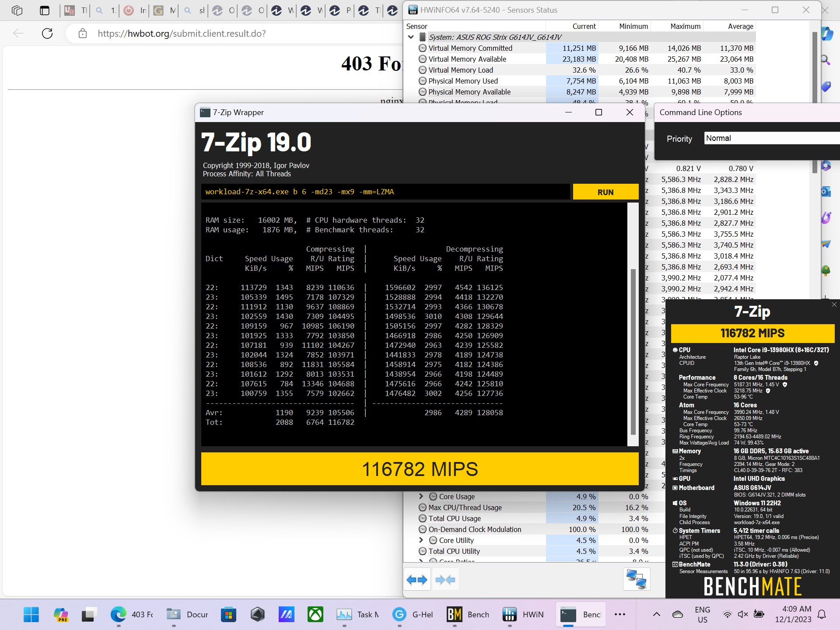Reload the hwbot.org page
This screenshot has height=630, width=840.
coord(47,33)
